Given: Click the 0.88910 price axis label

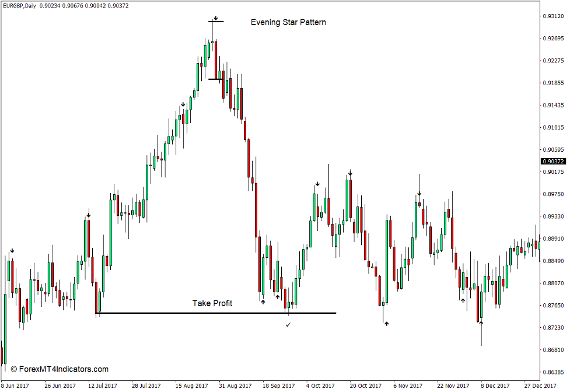Looking at the screenshot, I should pyautogui.click(x=553, y=239).
